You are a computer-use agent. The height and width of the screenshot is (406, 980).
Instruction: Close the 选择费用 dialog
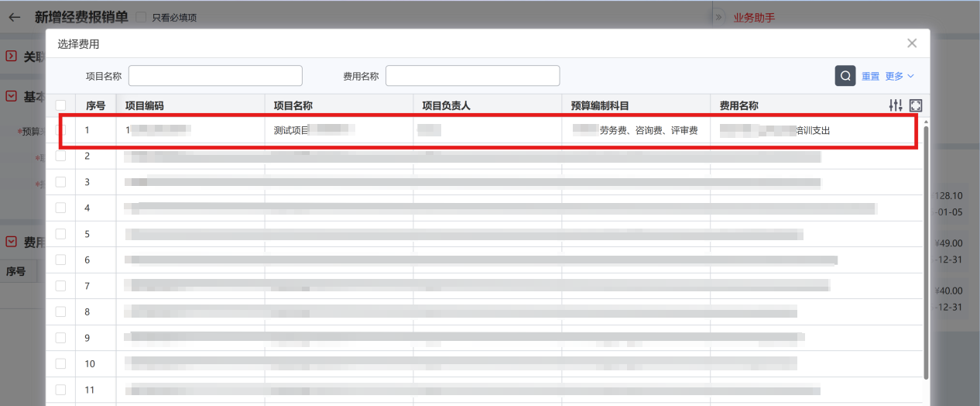coord(912,43)
